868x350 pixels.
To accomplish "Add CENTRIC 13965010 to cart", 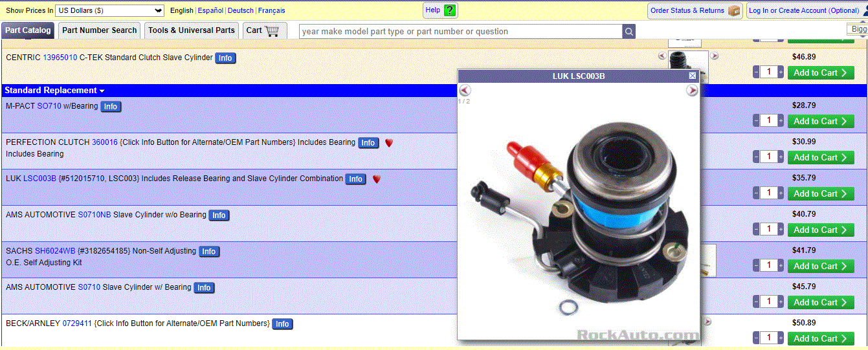I will [821, 72].
